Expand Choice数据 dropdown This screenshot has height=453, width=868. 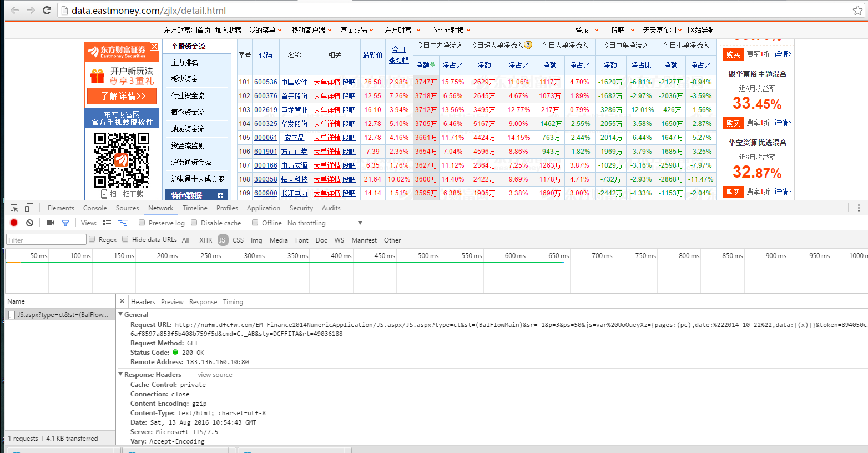450,30
